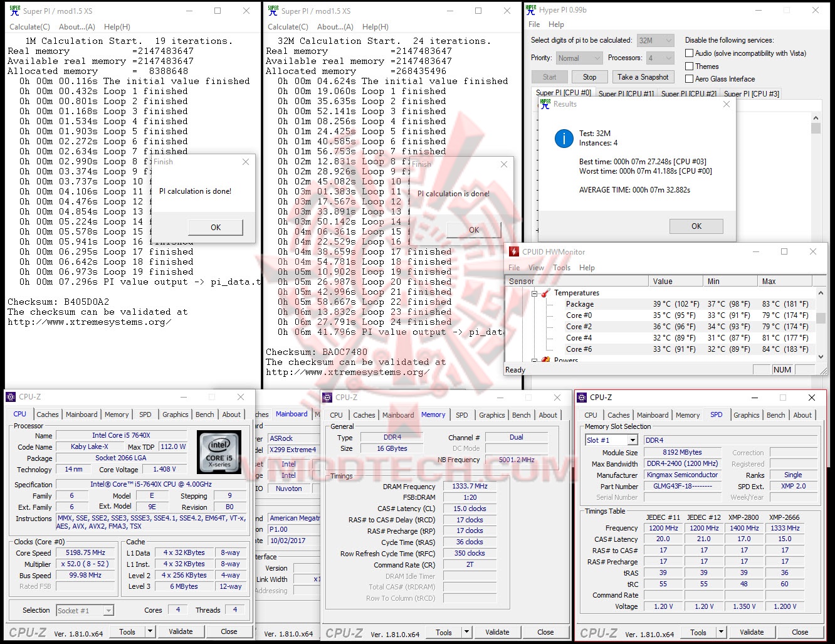The width and height of the screenshot is (835, 644).
Task: Open the Graphics tab in the Memory CPU-Z window
Action: tap(492, 415)
